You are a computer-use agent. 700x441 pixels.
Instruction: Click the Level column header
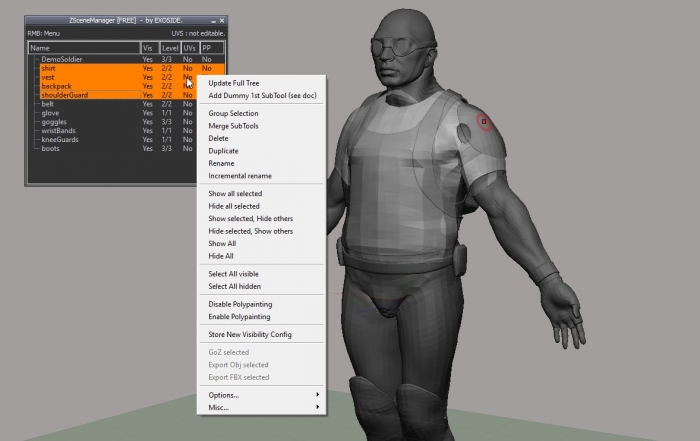(x=169, y=47)
